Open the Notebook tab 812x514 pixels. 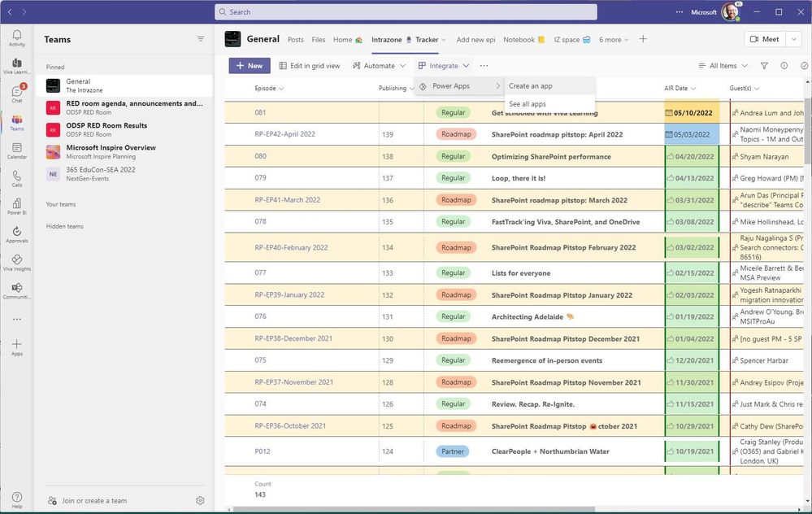[x=524, y=39]
